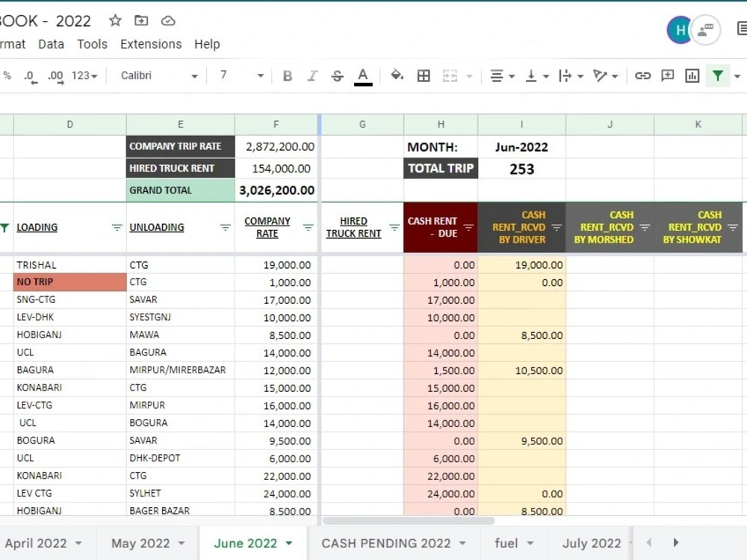Open the Data menu
747x560 pixels.
51,44
